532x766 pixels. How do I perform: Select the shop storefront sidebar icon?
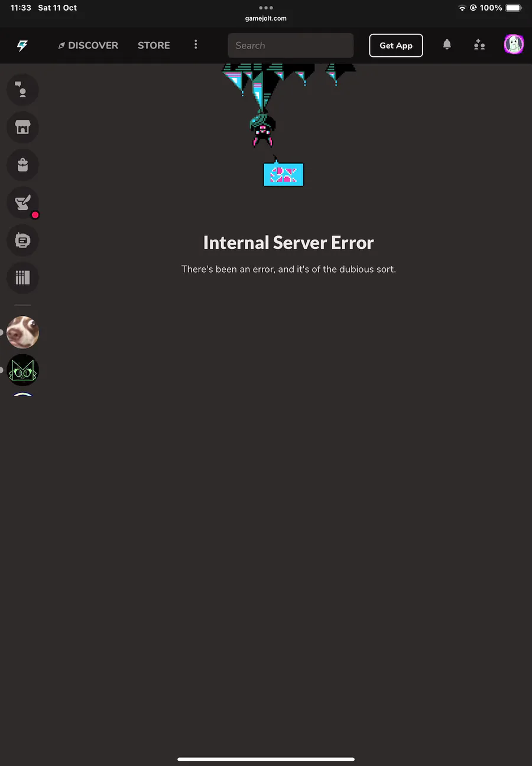click(x=22, y=127)
